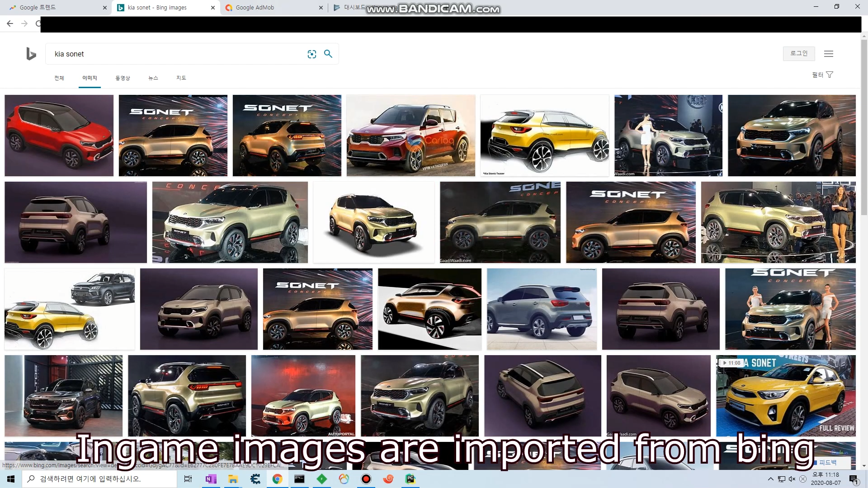Image resolution: width=868 pixels, height=488 pixels.
Task: Click the muted volume tray icon
Action: point(792,479)
